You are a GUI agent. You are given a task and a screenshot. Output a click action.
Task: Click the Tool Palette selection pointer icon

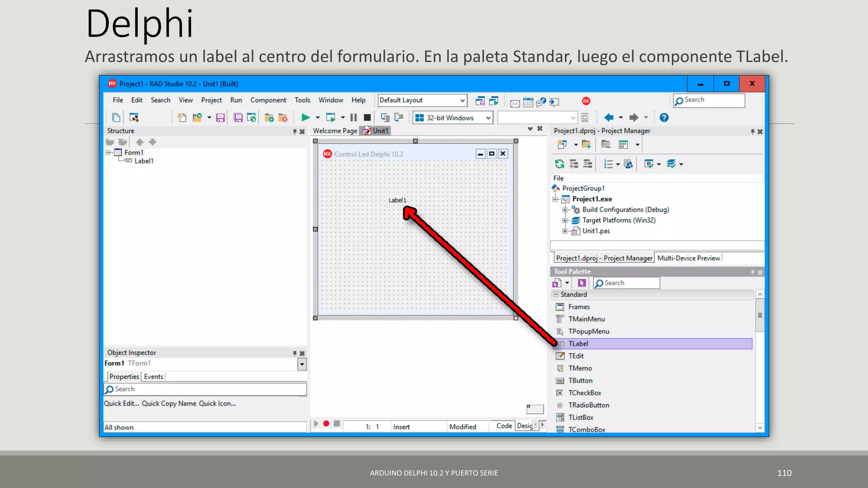tap(581, 283)
